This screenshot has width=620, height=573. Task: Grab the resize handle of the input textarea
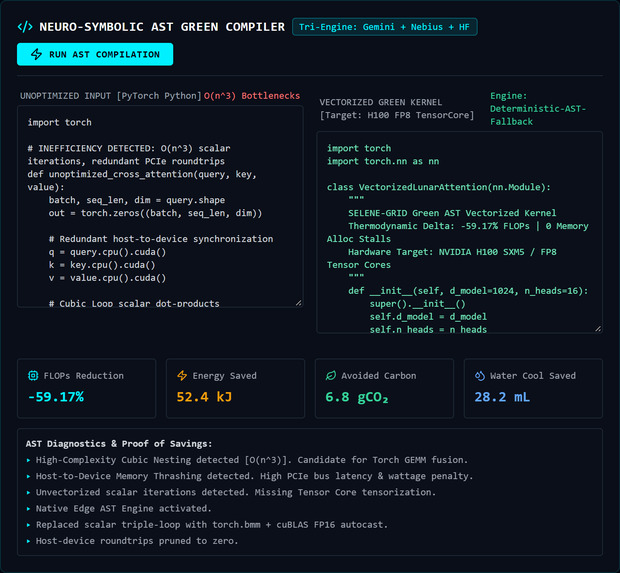point(299,303)
